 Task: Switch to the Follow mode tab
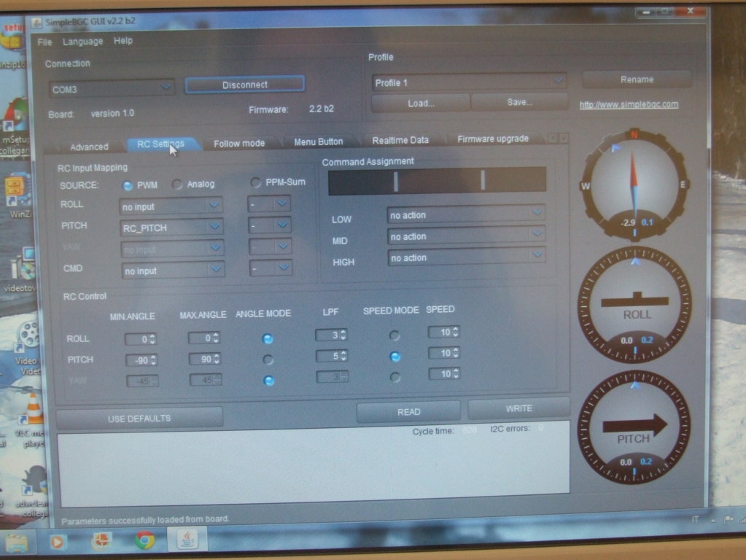(238, 143)
